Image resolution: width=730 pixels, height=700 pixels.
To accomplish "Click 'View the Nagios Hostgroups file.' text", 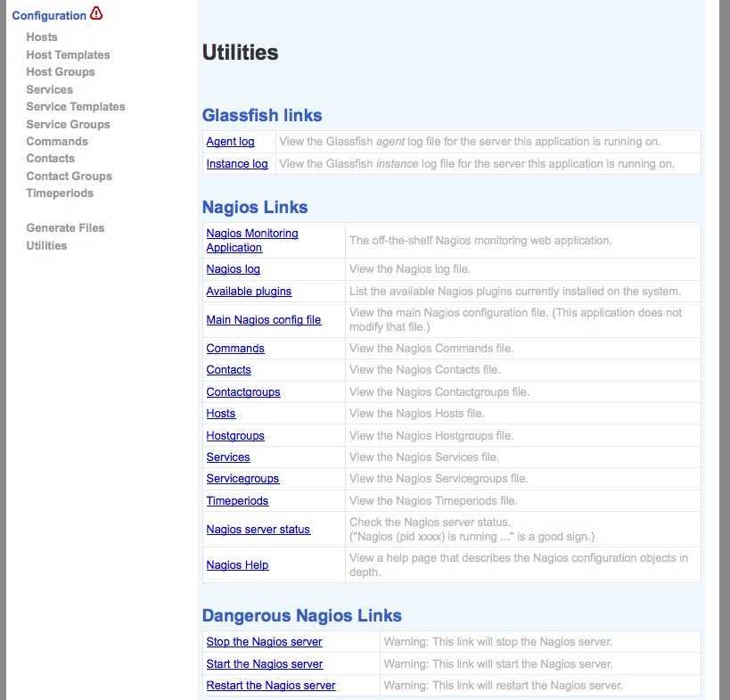I will (431, 436).
